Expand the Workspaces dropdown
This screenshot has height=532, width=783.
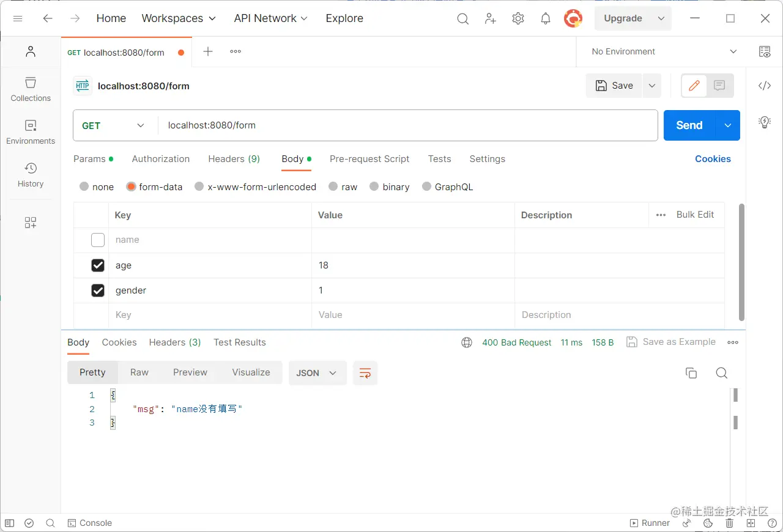179,18
